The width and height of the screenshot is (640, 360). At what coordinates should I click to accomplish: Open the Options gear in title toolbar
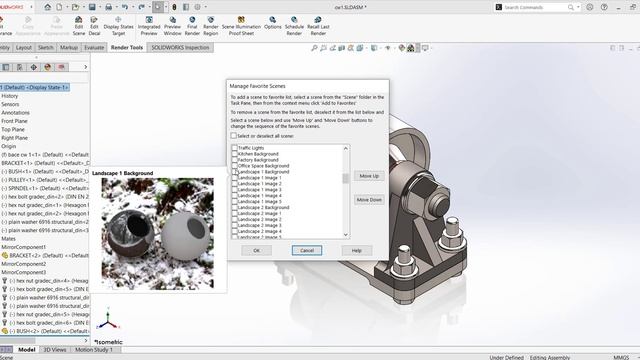[198, 7]
